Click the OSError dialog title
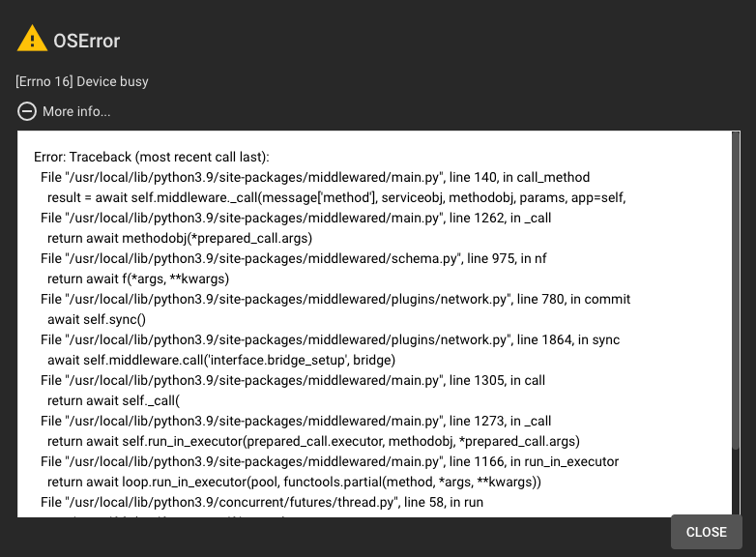Viewport: 756px width, 557px height. tap(87, 41)
